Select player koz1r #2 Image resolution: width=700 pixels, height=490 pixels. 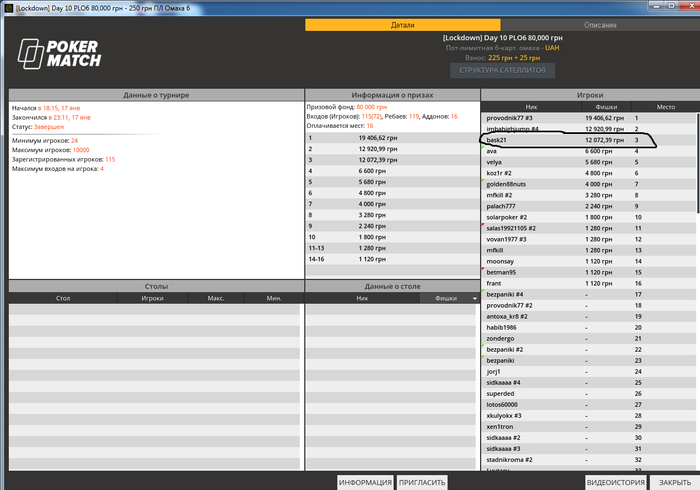click(x=588, y=173)
